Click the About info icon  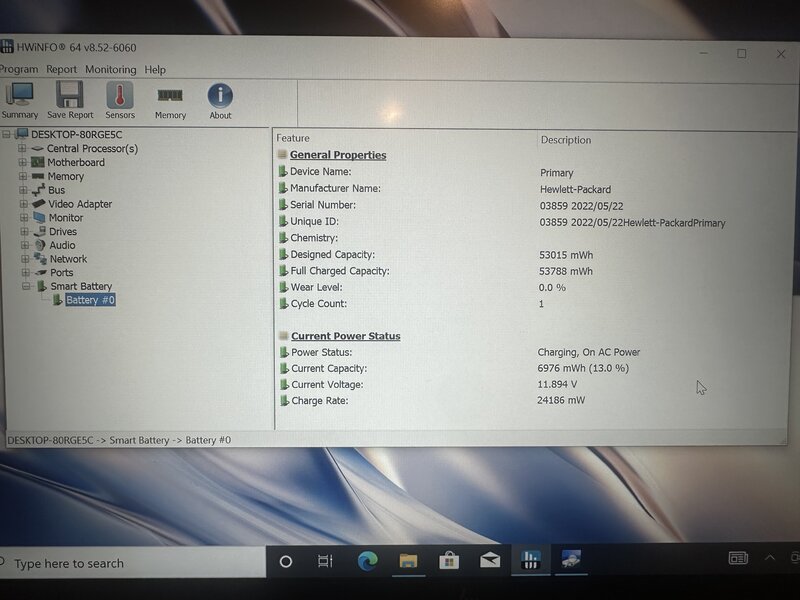[x=220, y=102]
